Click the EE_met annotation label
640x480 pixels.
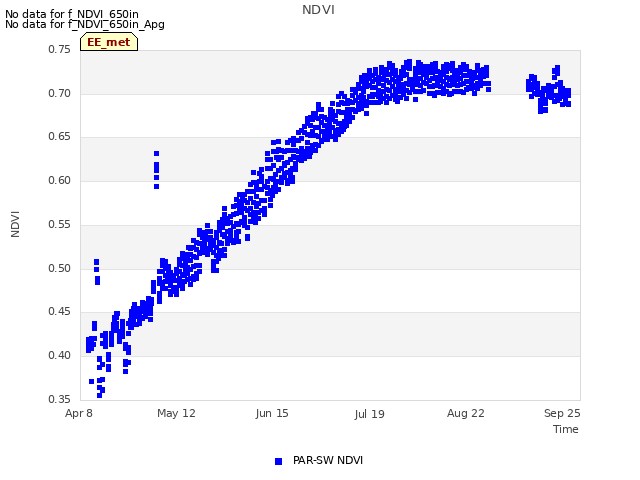[109, 42]
